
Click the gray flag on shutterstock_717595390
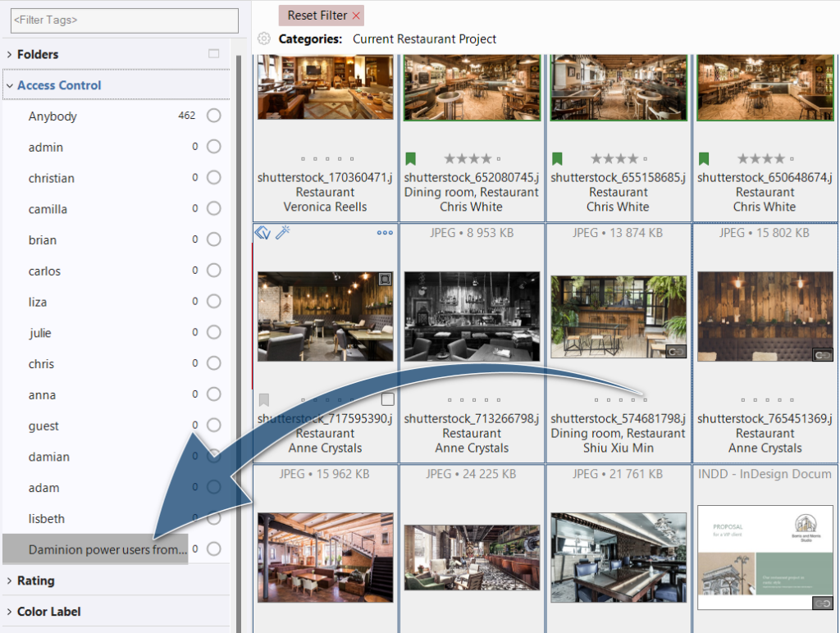pyautogui.click(x=264, y=399)
